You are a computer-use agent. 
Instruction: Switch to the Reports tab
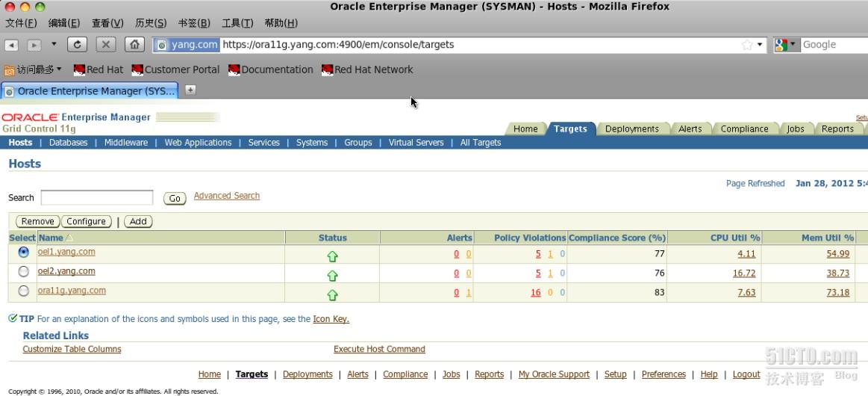(837, 129)
